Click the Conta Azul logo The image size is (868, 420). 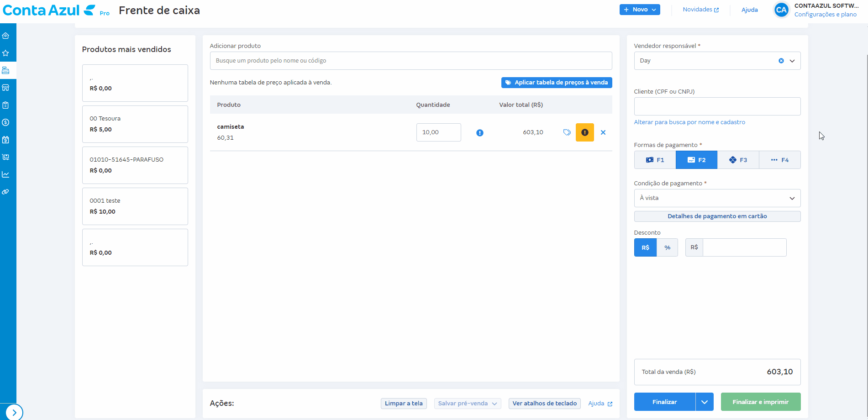[x=49, y=10]
